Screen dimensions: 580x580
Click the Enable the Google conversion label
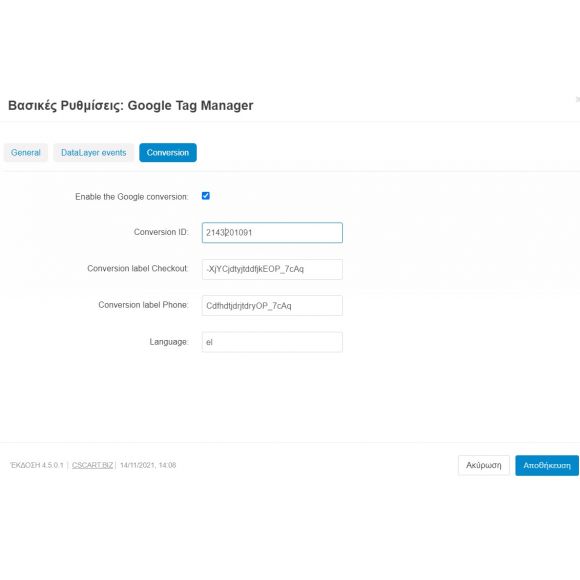132,196
